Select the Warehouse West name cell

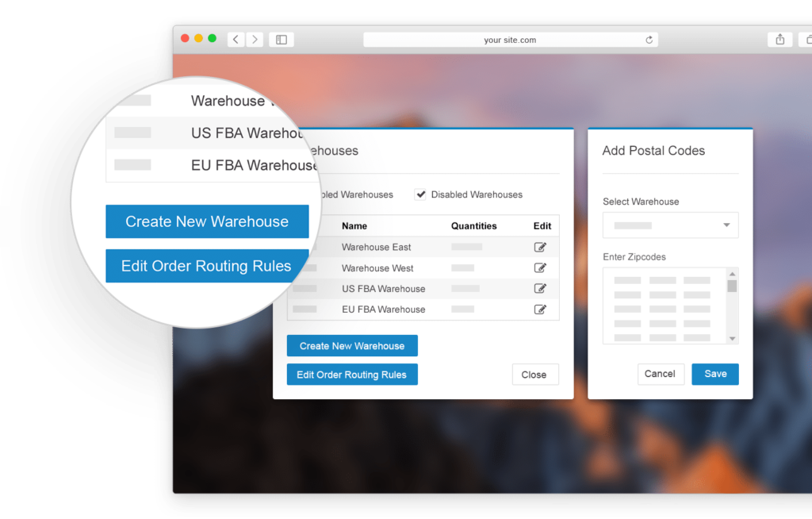[377, 268]
